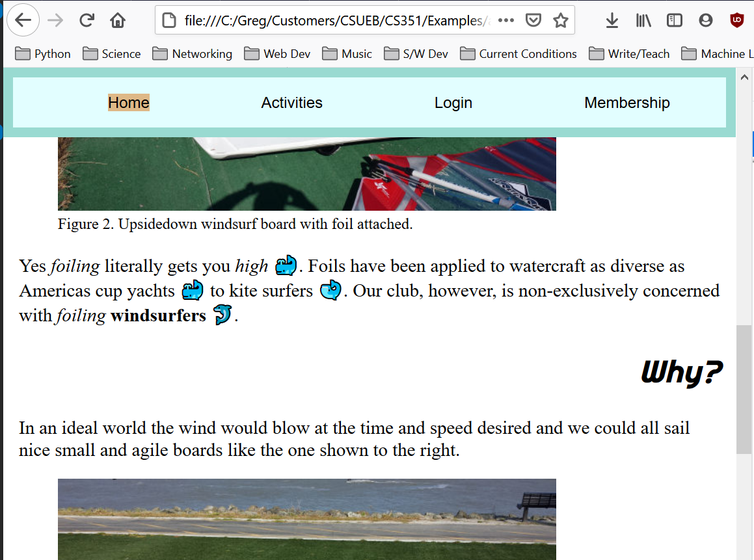Reload the current page
Screen dimensions: 754x560
(x=87, y=20)
